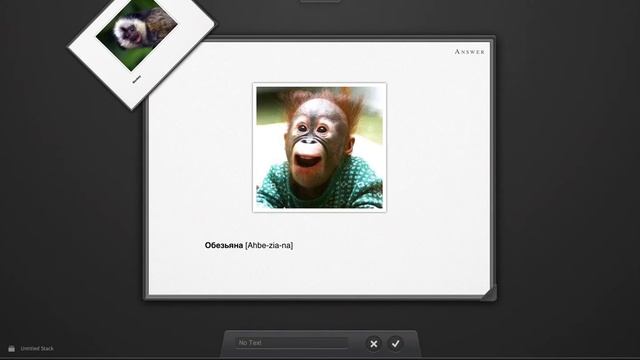Screen dimensions: 640x360
Task: Select the word 'Обезьяна' on card
Action: 224,245
